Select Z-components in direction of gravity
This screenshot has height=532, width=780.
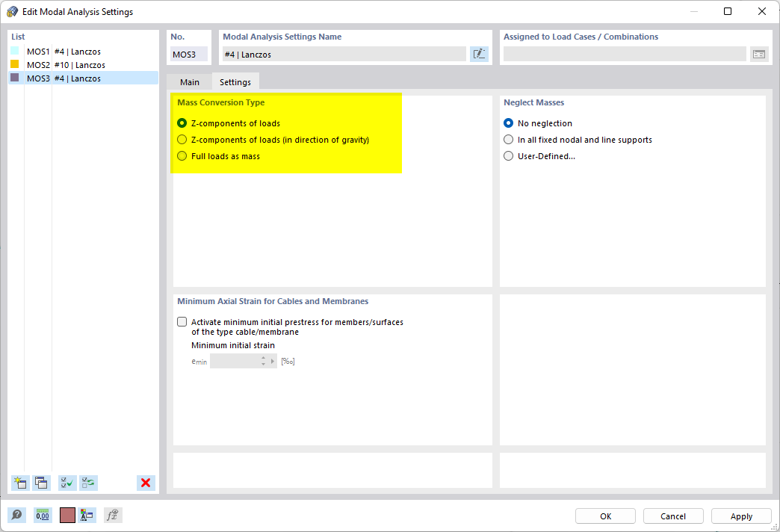tap(273, 140)
